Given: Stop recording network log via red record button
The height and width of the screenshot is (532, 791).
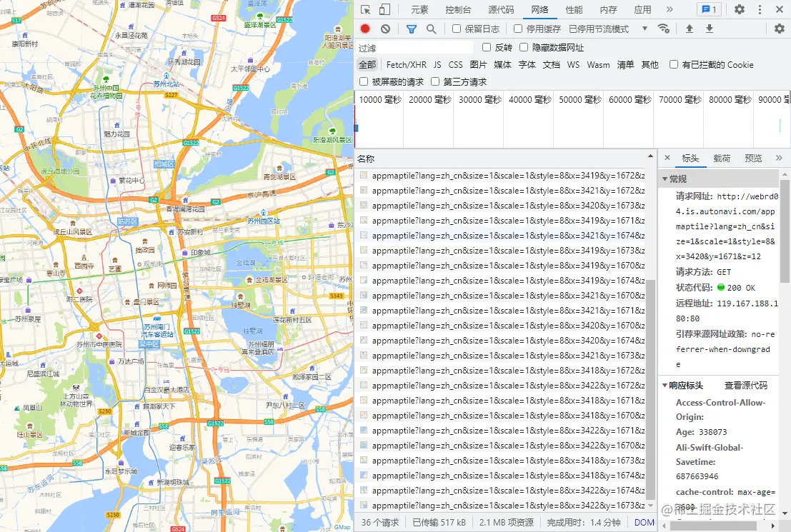Looking at the screenshot, I should (364, 29).
